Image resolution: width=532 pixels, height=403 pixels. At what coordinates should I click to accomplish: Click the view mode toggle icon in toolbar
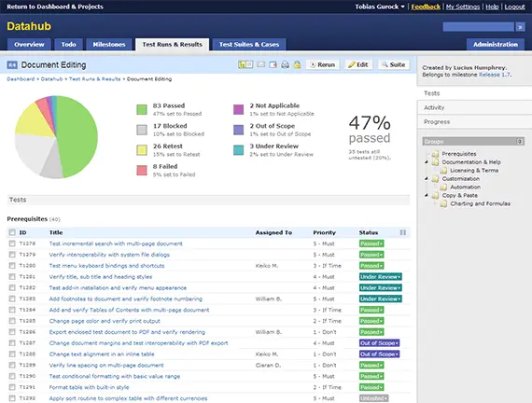pos(245,64)
